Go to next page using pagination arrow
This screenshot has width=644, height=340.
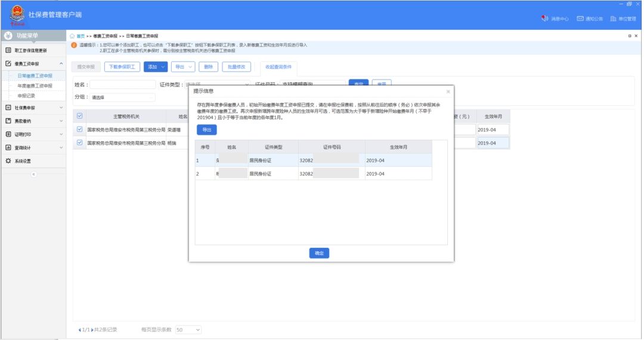pos(92,330)
